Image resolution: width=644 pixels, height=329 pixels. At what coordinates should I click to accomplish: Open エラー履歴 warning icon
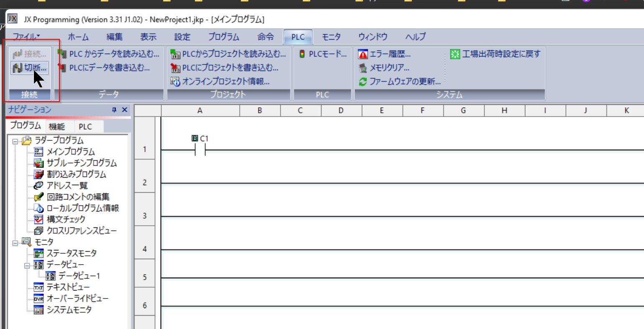coord(363,54)
